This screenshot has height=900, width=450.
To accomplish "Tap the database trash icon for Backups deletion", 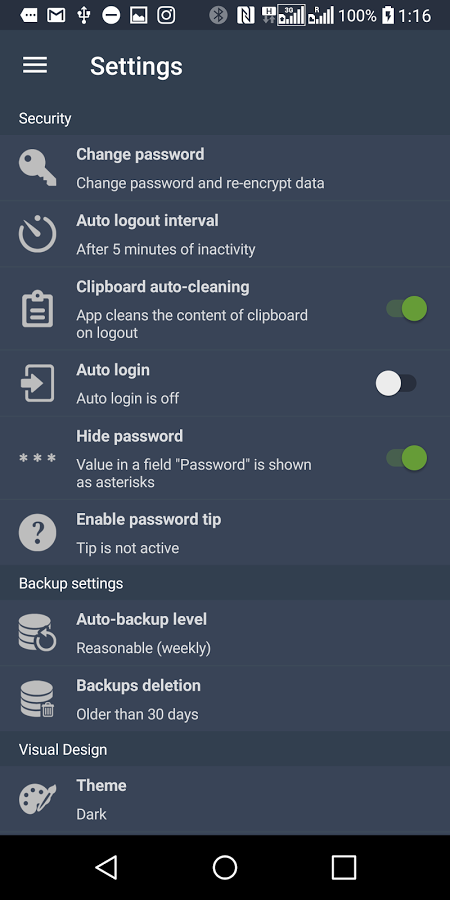I will click(37, 699).
